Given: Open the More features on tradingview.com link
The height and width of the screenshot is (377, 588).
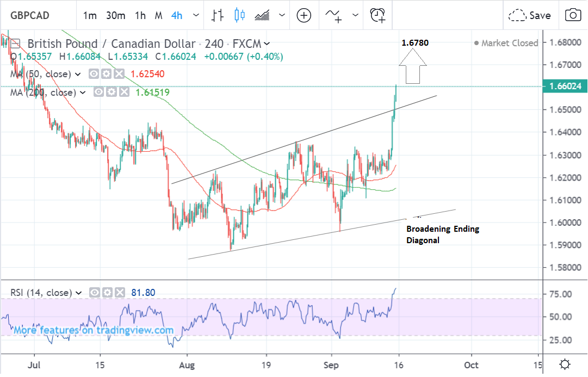Looking at the screenshot, I should click(94, 330).
